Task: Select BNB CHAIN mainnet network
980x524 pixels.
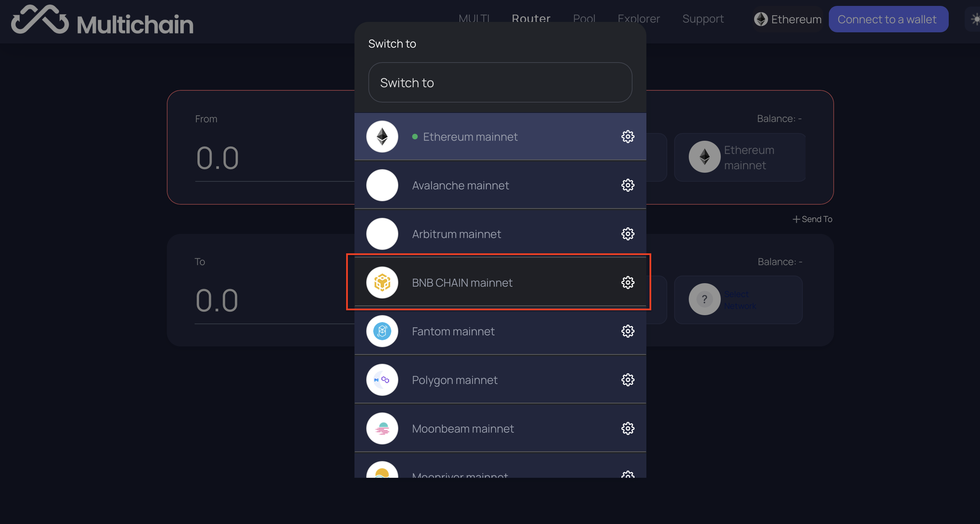Action: point(500,283)
